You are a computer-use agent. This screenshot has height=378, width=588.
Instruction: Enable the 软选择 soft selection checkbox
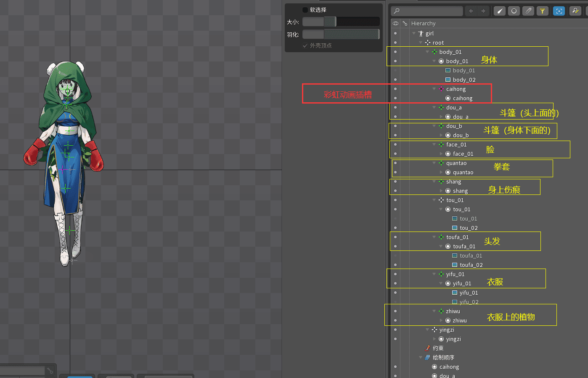tap(305, 10)
